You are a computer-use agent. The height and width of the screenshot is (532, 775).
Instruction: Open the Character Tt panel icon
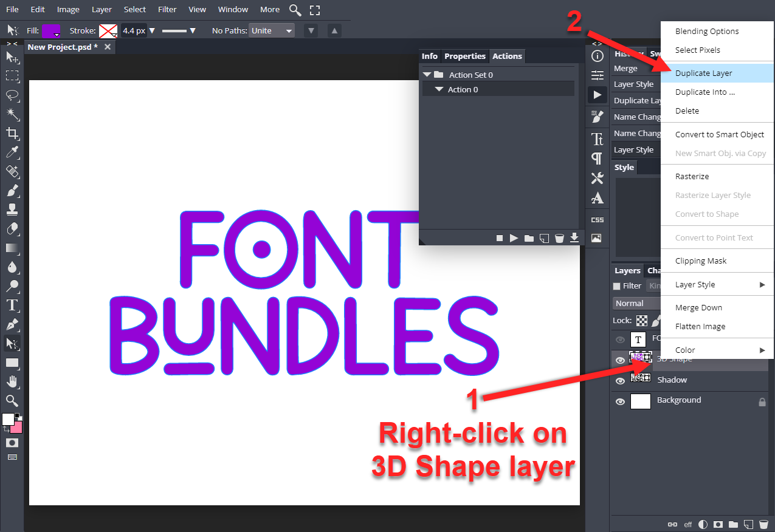coord(598,139)
